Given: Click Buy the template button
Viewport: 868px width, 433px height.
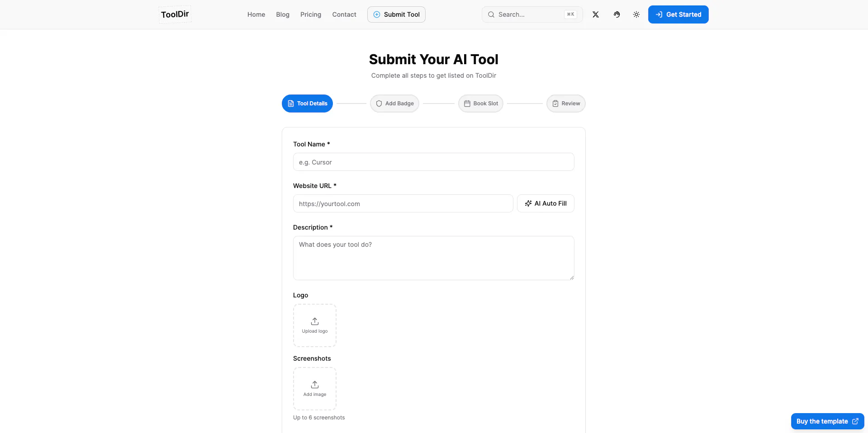Looking at the screenshot, I should 827,421.
